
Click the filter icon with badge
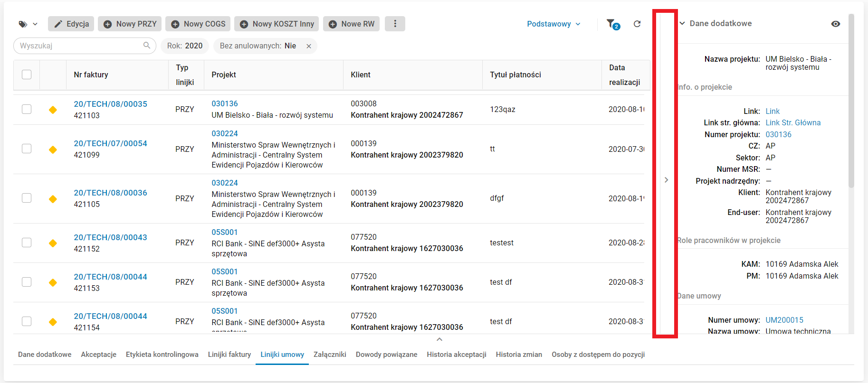(x=612, y=24)
